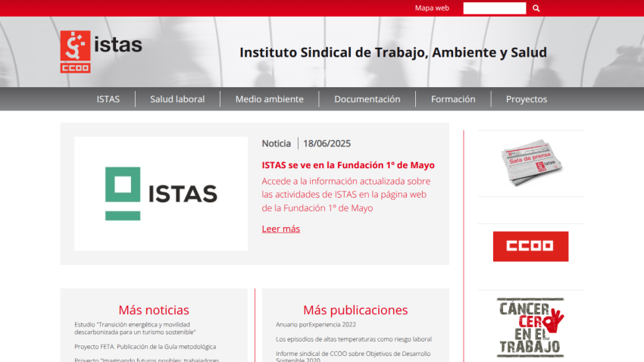Click the Leer más link
This screenshot has width=644, height=362.
coord(281,229)
